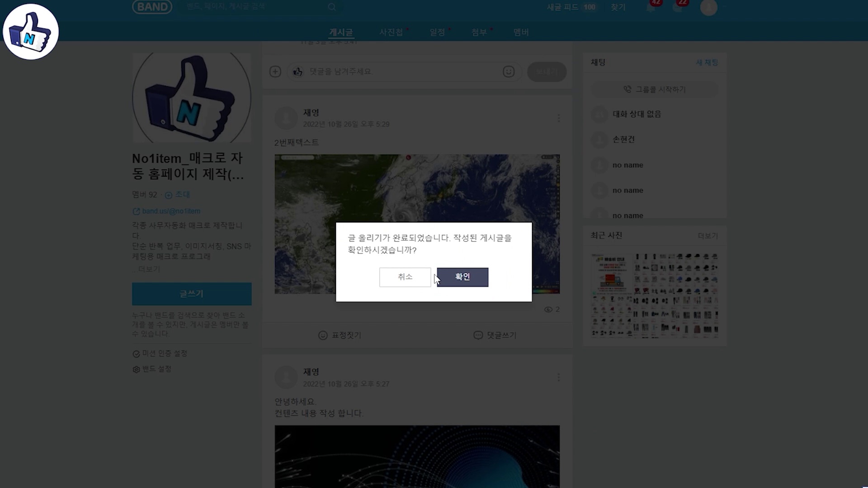This screenshot has height=488, width=868.
Task: Toggle 미션 인증 설정 check option
Action: [160, 353]
